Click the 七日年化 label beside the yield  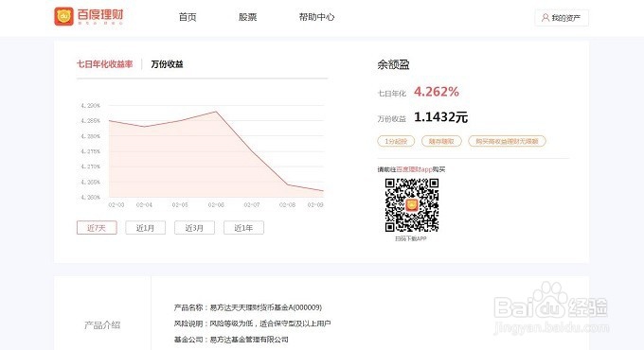click(391, 94)
